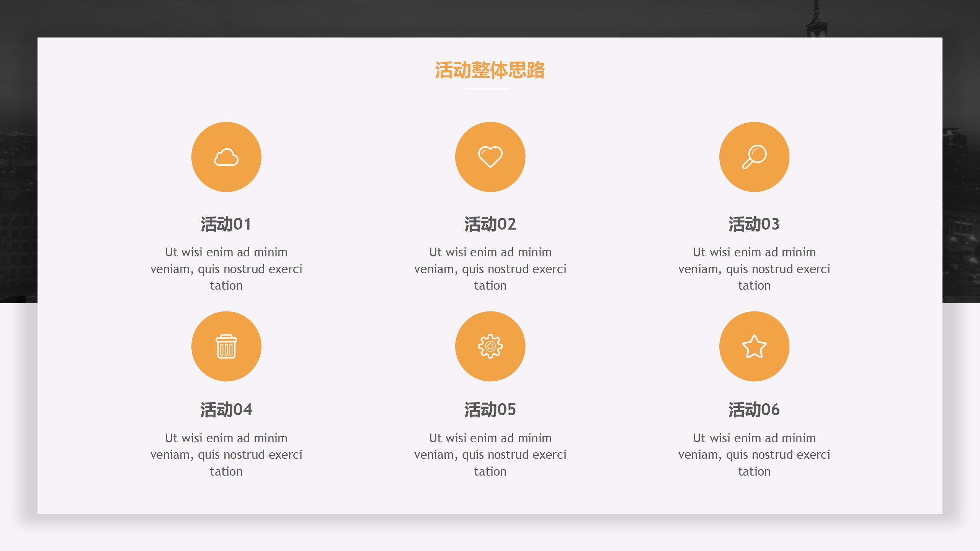Select the description paragraph below 活动03
Viewport: 980px width, 551px height.
(754, 269)
